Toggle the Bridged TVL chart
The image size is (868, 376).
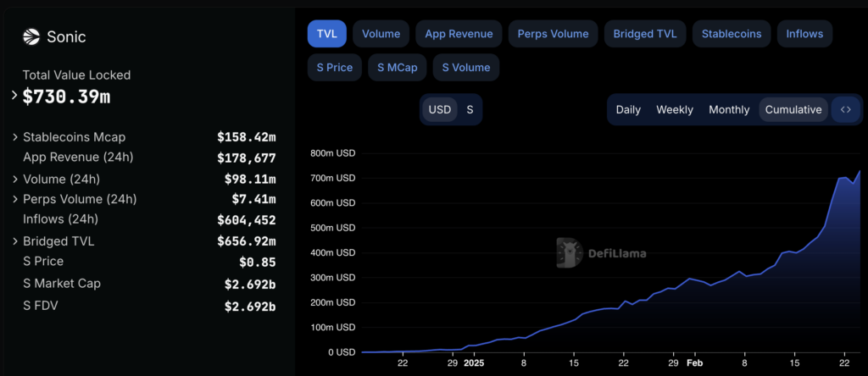(645, 34)
